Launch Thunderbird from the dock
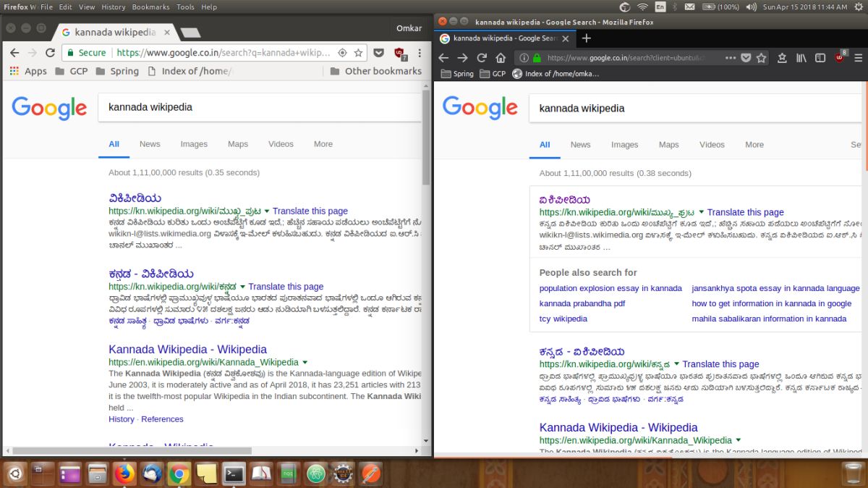868x488 pixels. tap(152, 474)
